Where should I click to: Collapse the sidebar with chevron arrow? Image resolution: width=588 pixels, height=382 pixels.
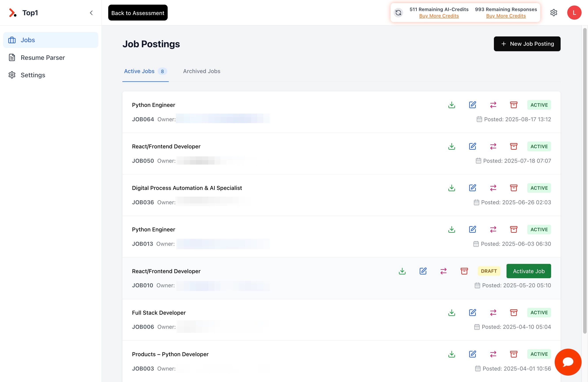click(91, 13)
